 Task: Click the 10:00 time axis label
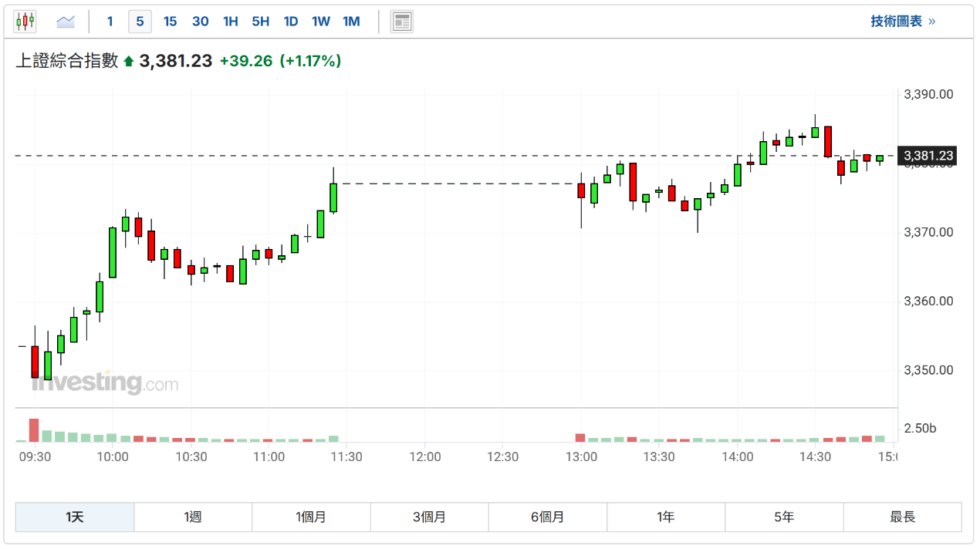coord(113,456)
